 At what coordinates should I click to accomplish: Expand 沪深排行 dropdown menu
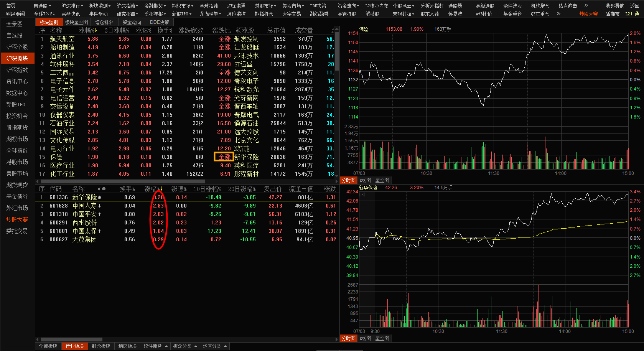pos(72,6)
